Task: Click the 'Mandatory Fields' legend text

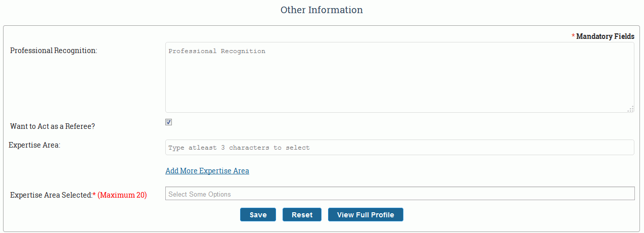Action: tap(605, 36)
